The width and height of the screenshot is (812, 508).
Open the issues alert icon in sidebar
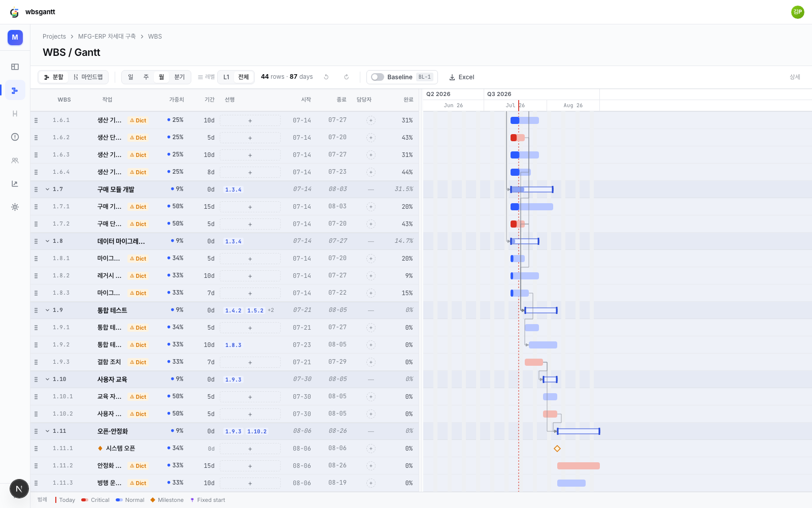click(x=15, y=137)
